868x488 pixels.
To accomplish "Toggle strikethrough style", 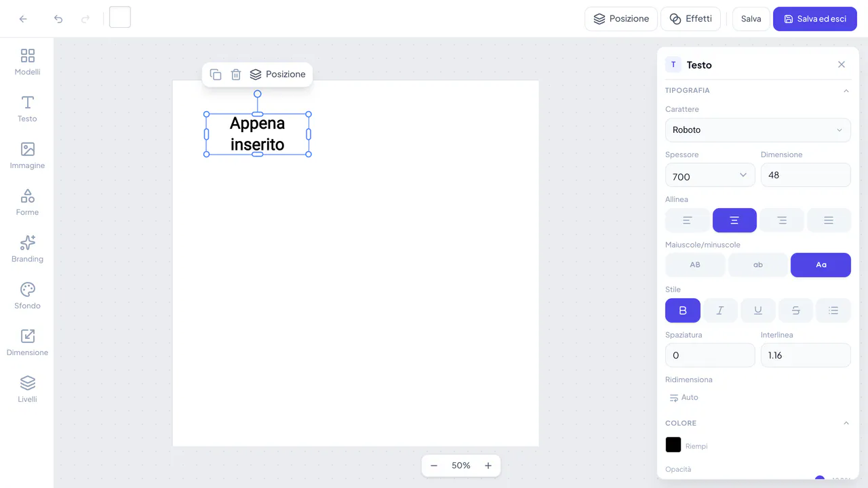I will 796,310.
